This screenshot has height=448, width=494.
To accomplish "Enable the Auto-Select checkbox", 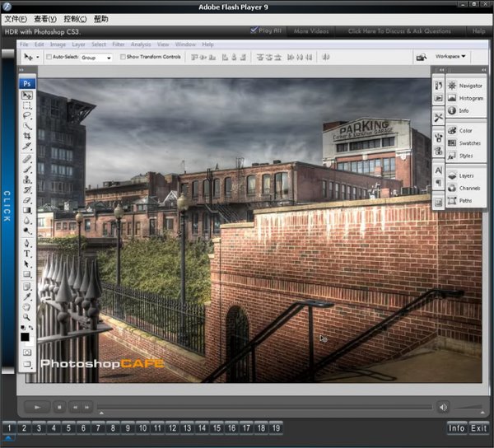I will click(x=49, y=58).
